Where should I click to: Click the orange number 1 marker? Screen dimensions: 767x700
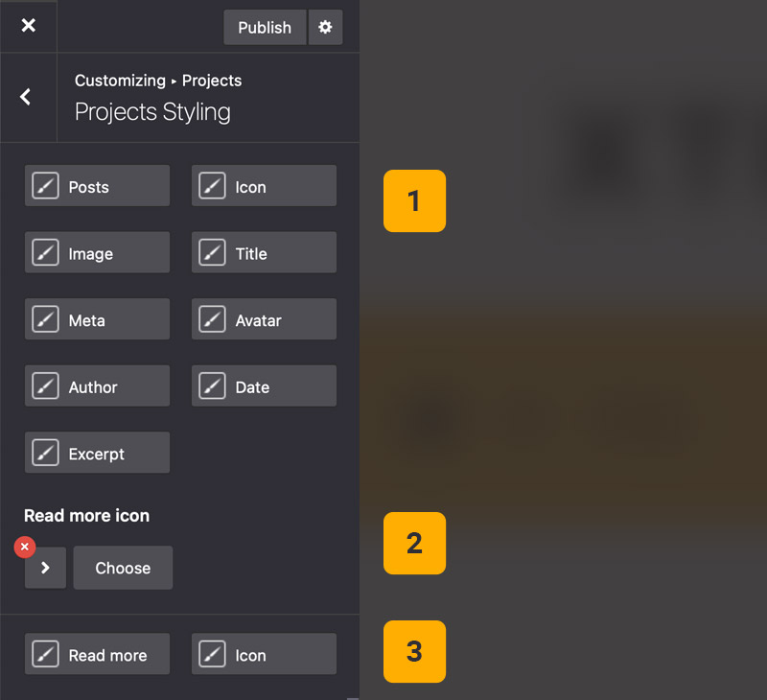point(414,200)
